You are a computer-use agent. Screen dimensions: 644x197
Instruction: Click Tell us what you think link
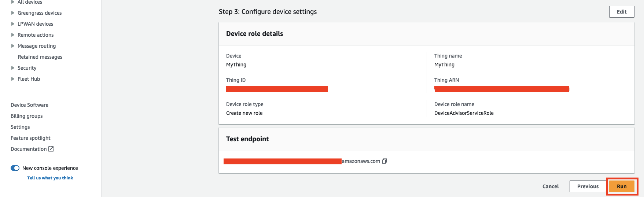tap(50, 178)
